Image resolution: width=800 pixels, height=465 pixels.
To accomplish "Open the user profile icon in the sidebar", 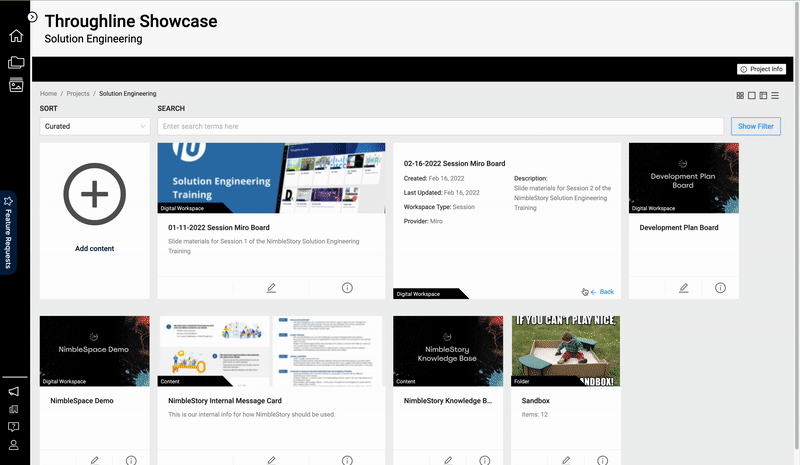I will point(15,445).
